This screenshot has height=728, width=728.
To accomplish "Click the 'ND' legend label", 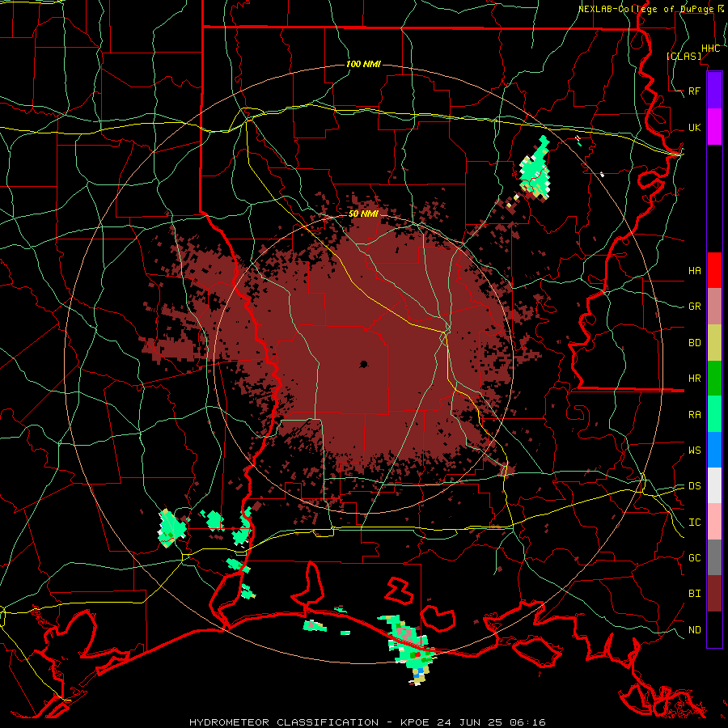I will [695, 630].
